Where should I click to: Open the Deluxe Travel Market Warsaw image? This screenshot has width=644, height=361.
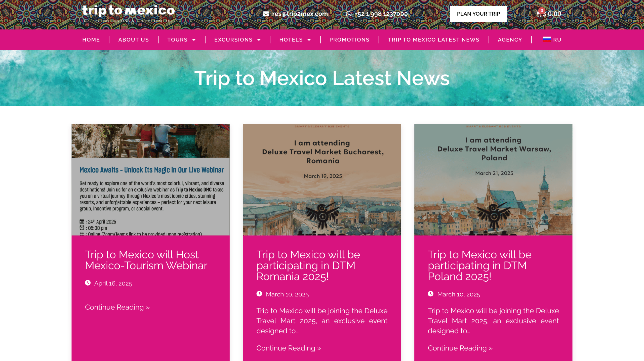pos(493,179)
